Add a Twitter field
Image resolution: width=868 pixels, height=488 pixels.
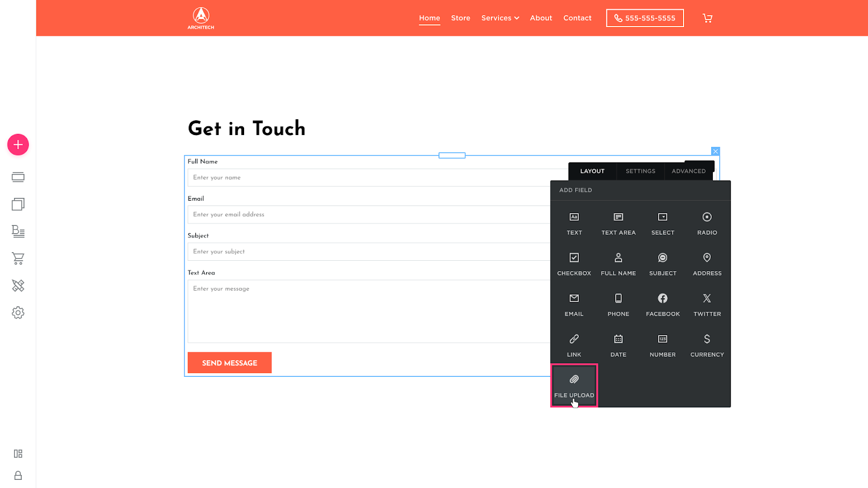[707, 305]
